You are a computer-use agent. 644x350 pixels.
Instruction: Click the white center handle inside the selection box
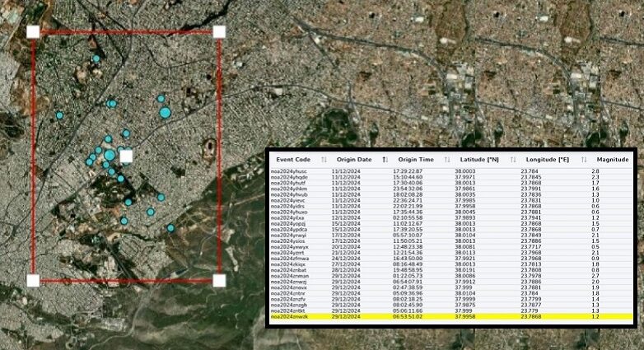(x=126, y=156)
